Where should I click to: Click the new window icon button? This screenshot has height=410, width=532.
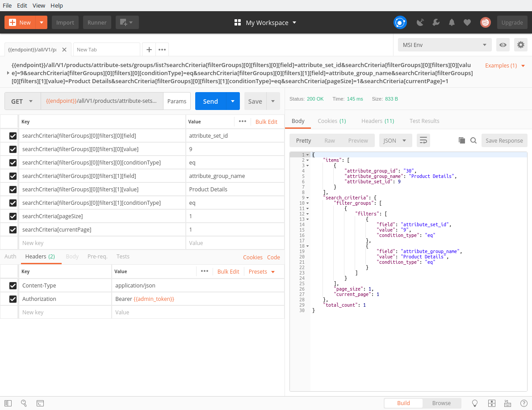click(127, 22)
